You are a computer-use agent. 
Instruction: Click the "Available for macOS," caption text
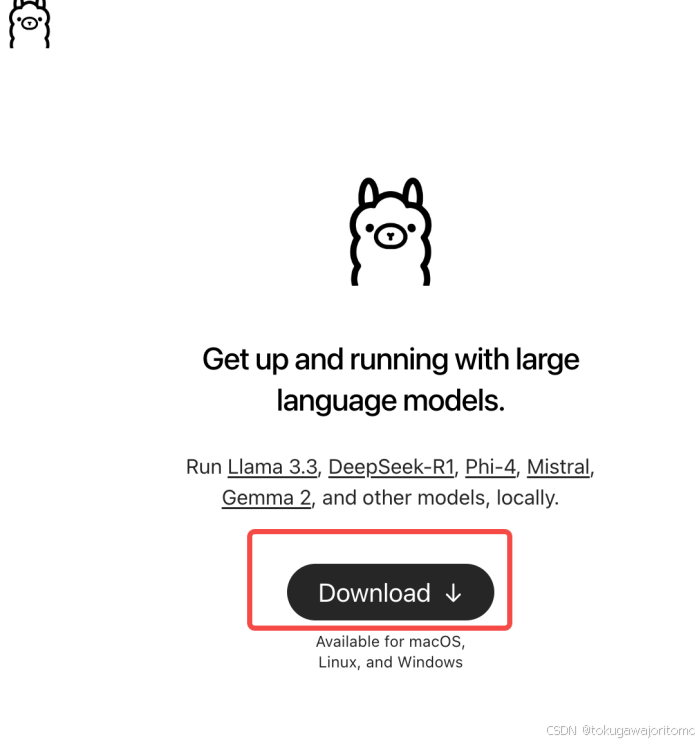pyautogui.click(x=391, y=642)
